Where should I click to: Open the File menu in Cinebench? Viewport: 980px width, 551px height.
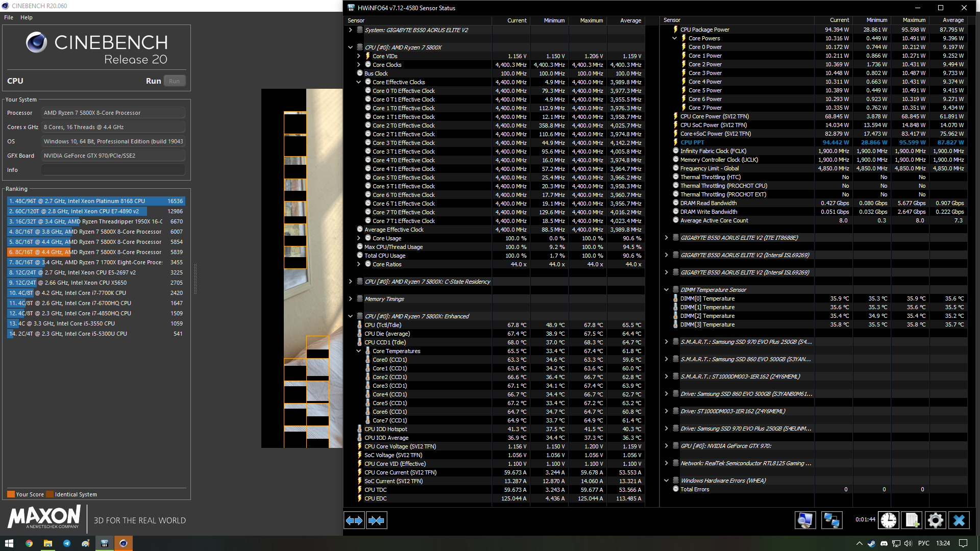point(9,17)
